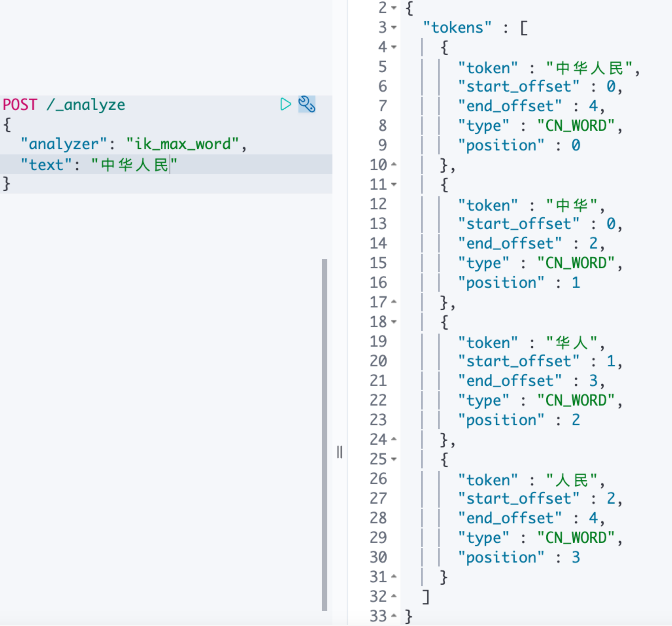The image size is (672, 626).
Task: Click "position" : 0 on line 9
Action: tap(519, 145)
